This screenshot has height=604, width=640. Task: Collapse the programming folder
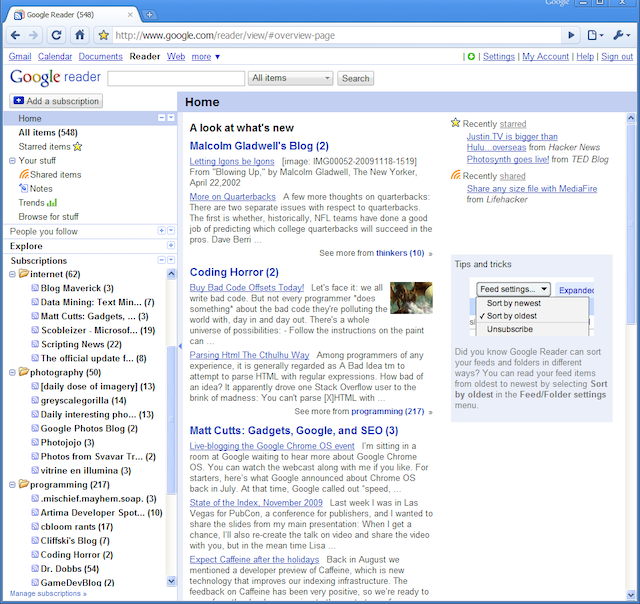[x=12, y=485]
